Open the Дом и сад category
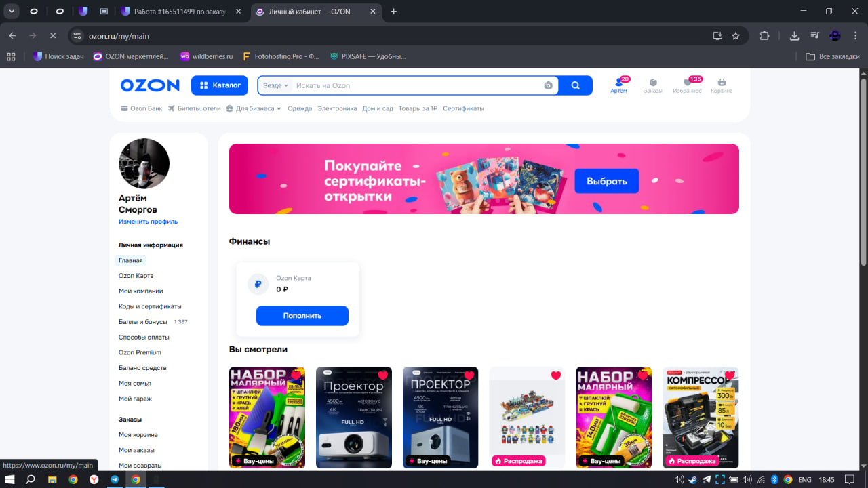868x488 pixels. pyautogui.click(x=378, y=108)
